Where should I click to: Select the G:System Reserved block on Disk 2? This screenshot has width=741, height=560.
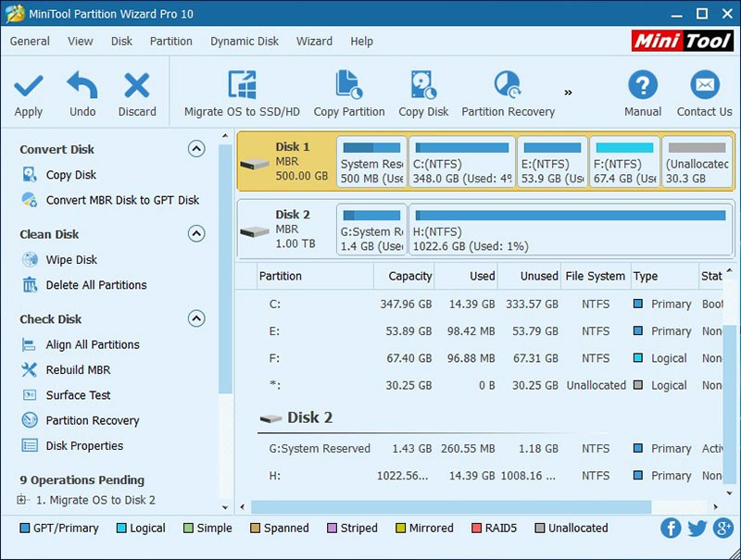tap(372, 230)
